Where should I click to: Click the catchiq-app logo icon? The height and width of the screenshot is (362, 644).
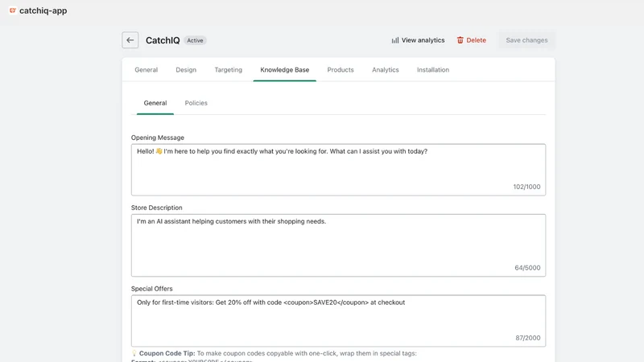pyautogui.click(x=13, y=10)
